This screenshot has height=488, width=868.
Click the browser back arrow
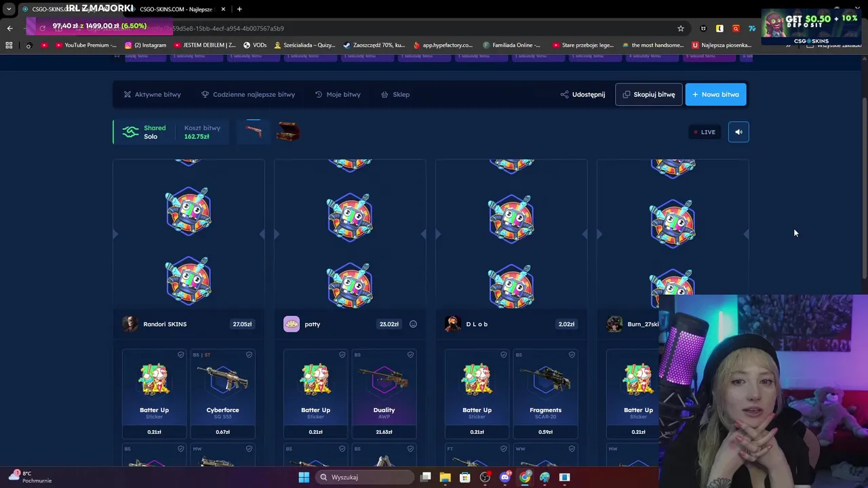(9, 28)
